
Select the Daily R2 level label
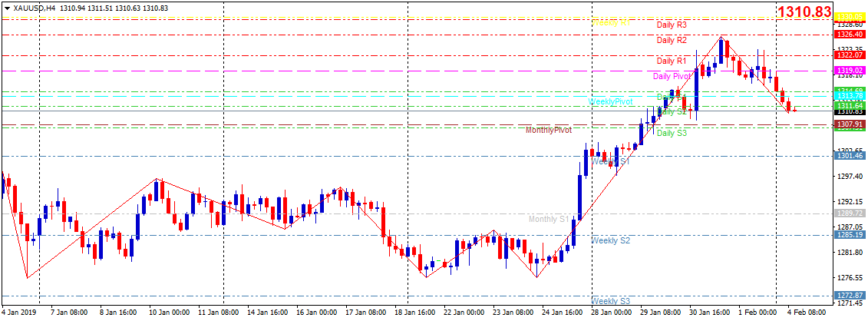[x=672, y=40]
